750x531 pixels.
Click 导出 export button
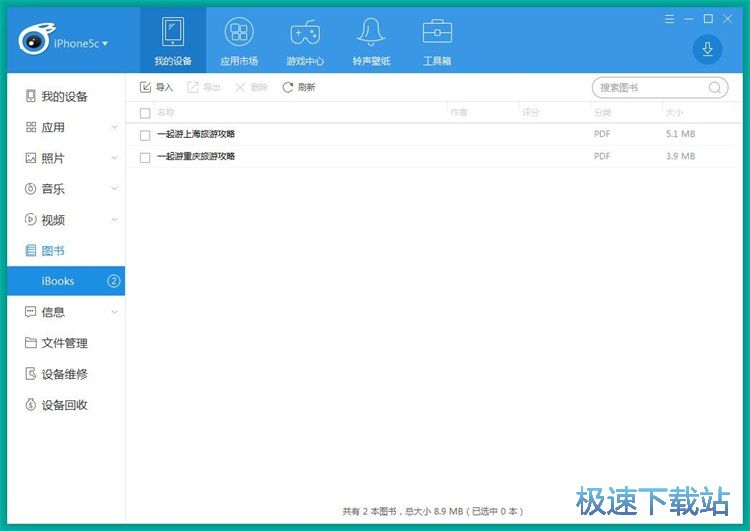[204, 87]
